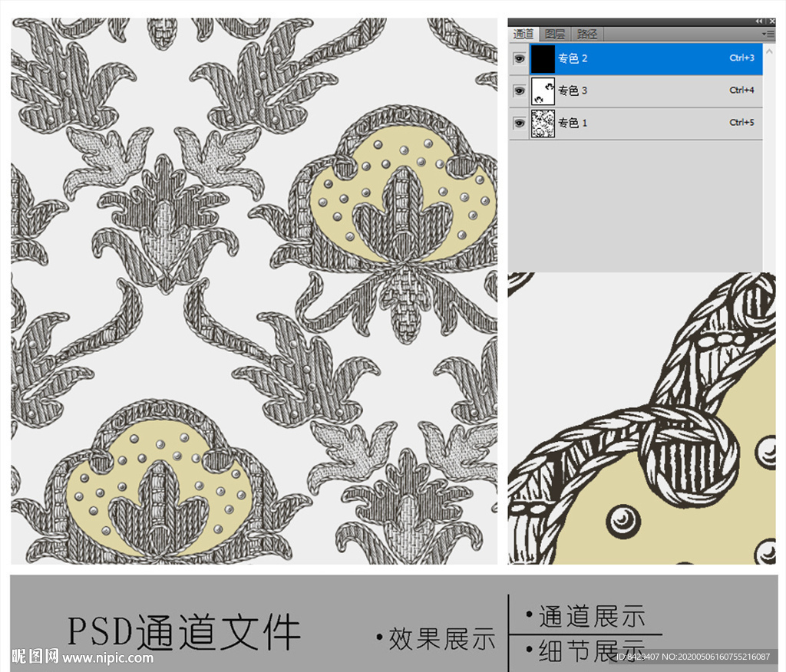Click the www.nipic.com link text
This screenshot has width=786, height=672.
tap(107, 658)
